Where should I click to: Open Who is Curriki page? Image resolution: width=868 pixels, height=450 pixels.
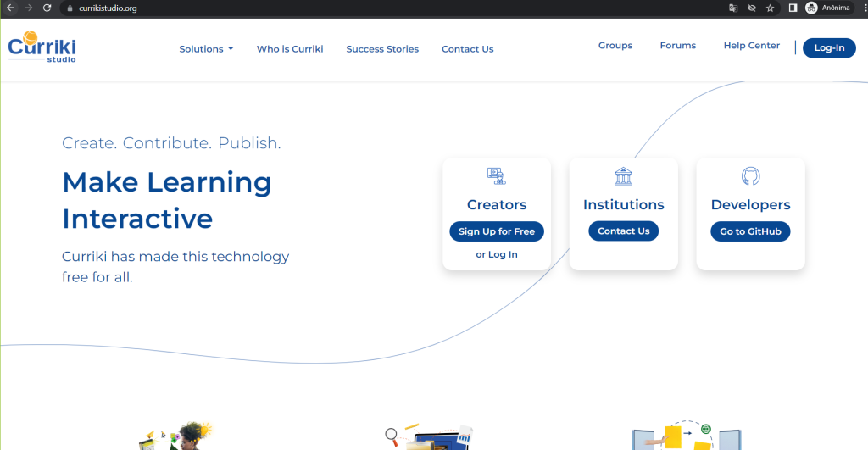pos(290,49)
